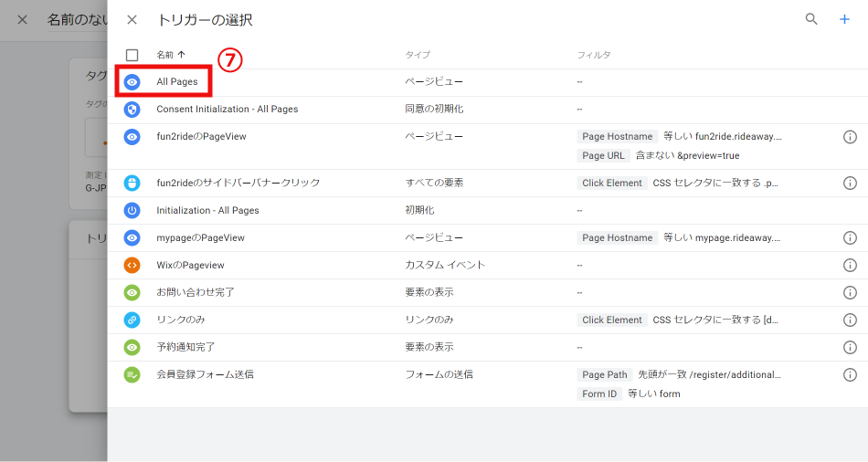This screenshot has width=868, height=462.
Task: Click the search magnifier icon
Action: point(810,19)
